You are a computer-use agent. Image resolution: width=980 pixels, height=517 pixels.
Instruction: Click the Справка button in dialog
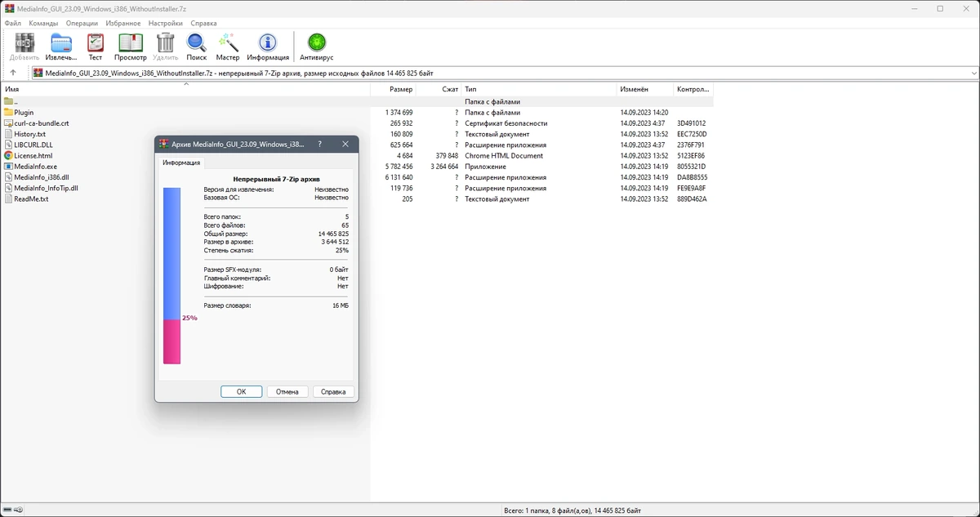pos(333,392)
